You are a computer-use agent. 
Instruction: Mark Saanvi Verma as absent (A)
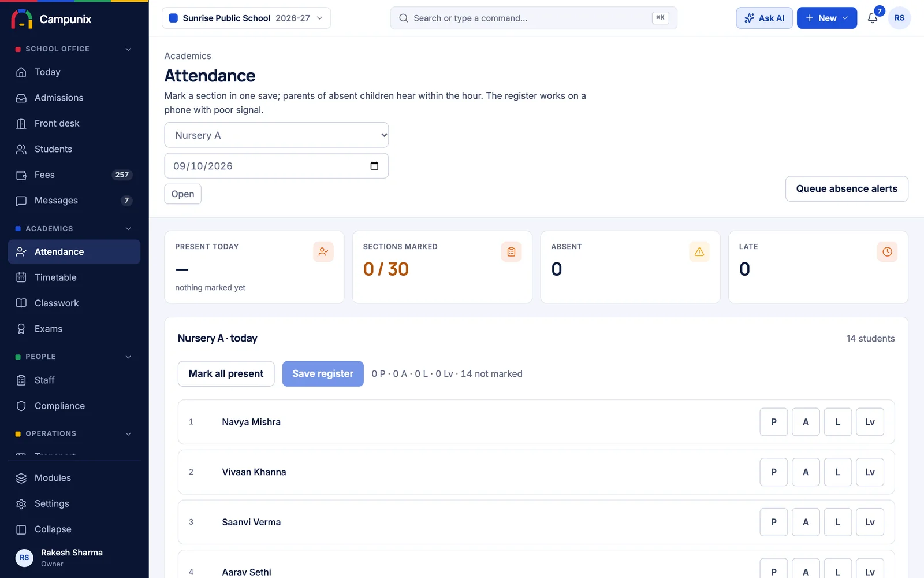[806, 522]
